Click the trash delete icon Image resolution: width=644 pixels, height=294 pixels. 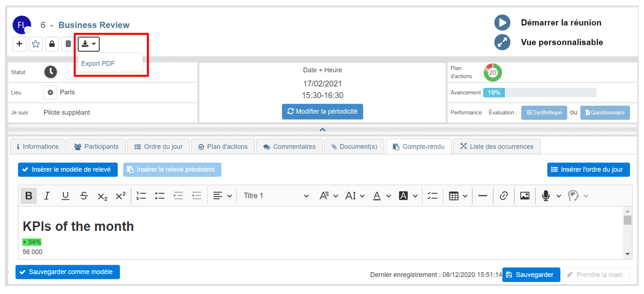coord(68,44)
